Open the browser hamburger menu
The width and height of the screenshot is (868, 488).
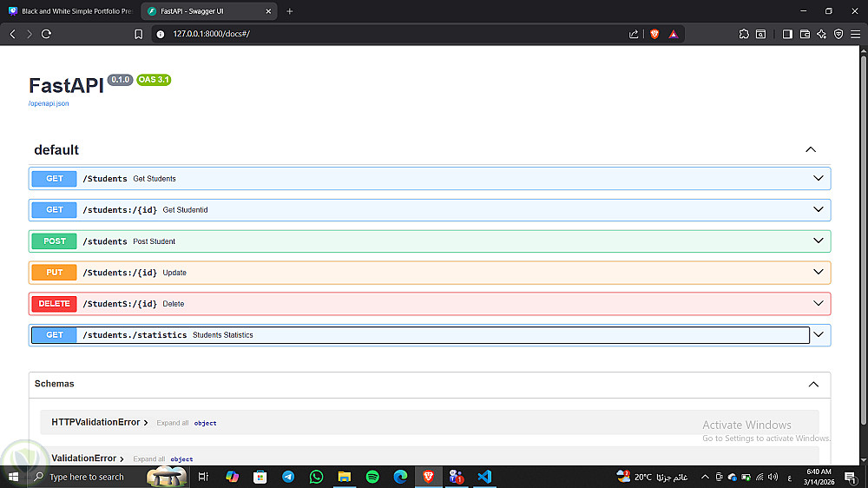(x=855, y=34)
